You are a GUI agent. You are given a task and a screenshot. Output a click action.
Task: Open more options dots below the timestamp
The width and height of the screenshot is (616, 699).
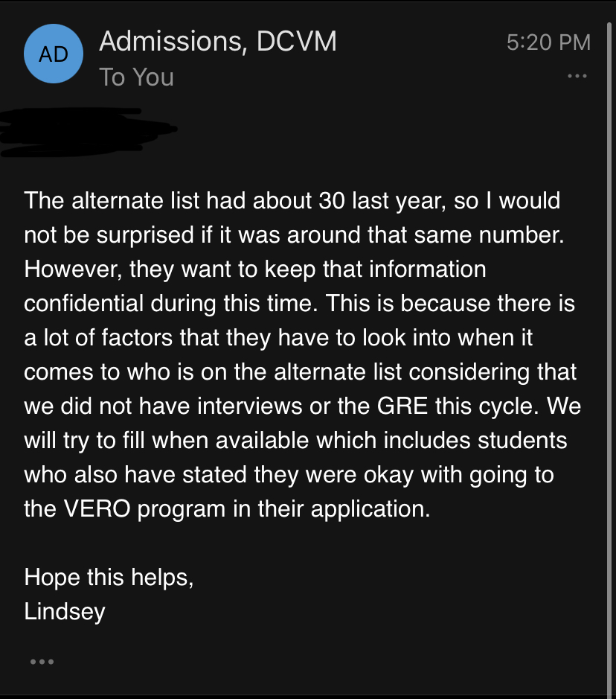coord(577,76)
